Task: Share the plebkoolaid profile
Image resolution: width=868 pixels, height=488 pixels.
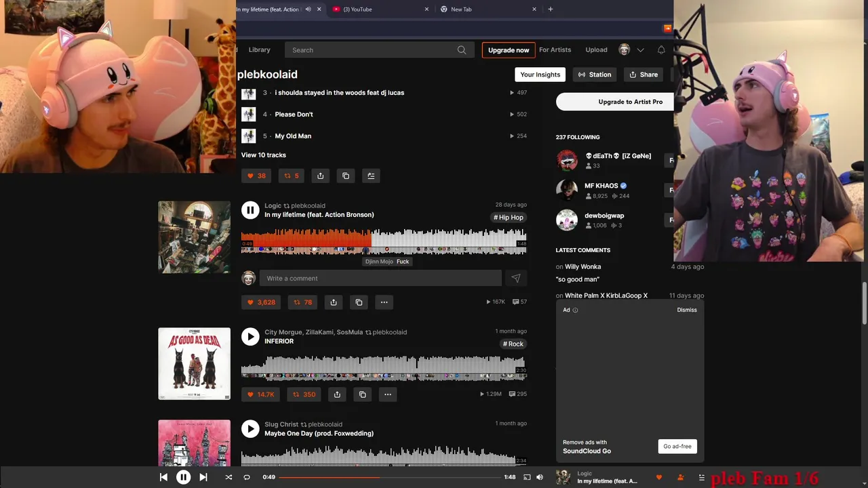Action: pyautogui.click(x=644, y=75)
